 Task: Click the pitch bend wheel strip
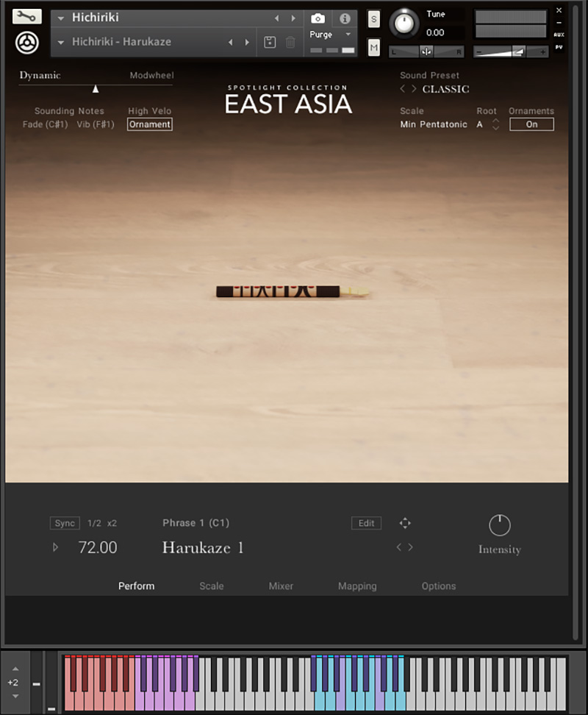tap(37, 683)
